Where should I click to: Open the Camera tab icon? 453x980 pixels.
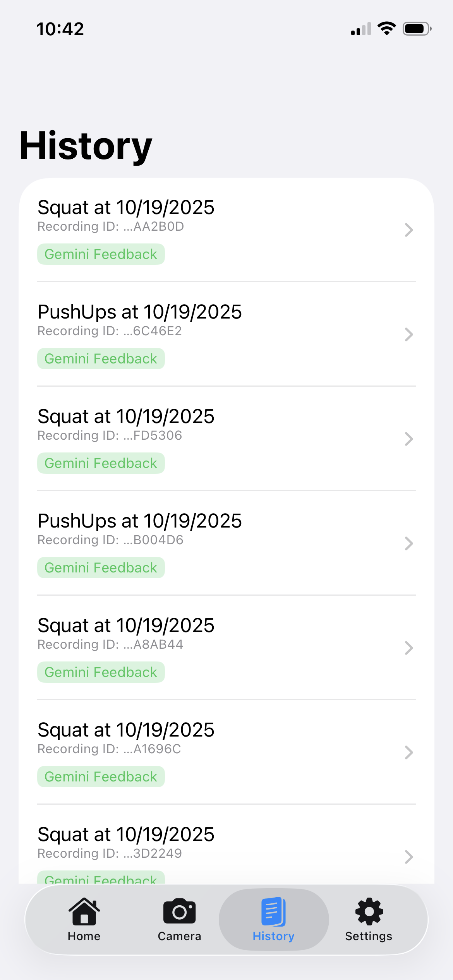[179, 911]
